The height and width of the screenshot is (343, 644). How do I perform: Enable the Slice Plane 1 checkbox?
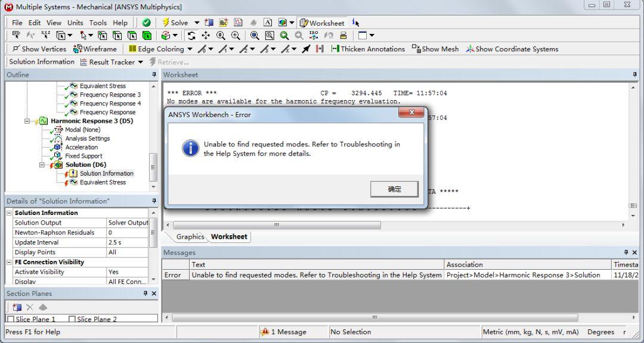point(11,319)
